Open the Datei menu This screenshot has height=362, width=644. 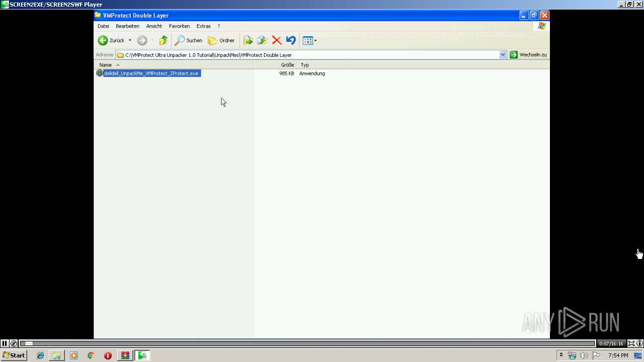point(103,26)
